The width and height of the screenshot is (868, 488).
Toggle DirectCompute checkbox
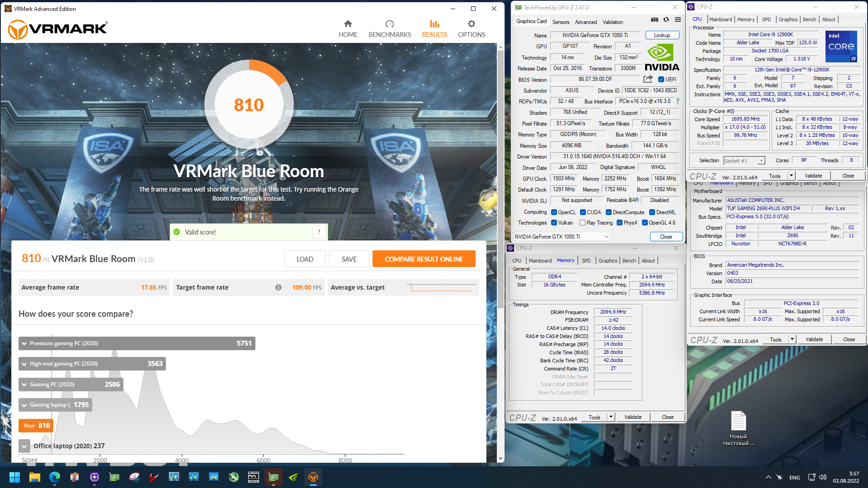[x=609, y=212]
